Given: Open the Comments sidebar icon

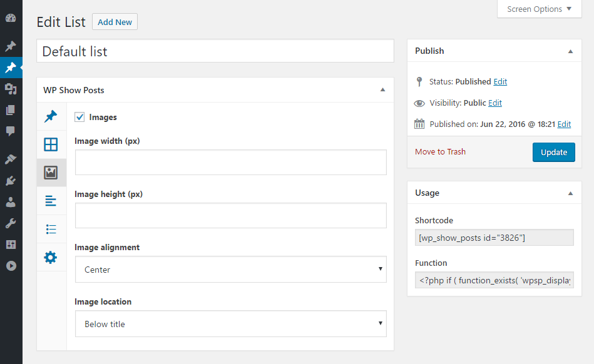Looking at the screenshot, I should click(11, 131).
